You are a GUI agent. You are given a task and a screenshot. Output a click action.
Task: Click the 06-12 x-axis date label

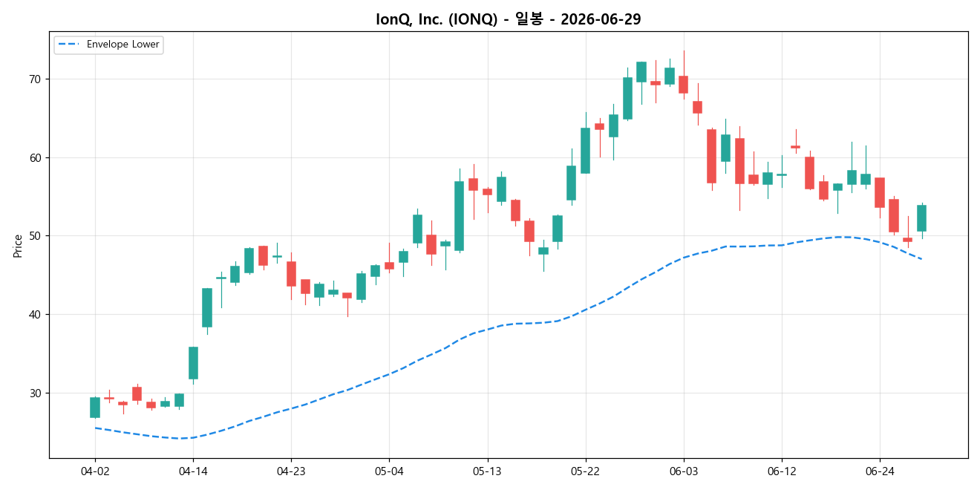[x=781, y=471]
